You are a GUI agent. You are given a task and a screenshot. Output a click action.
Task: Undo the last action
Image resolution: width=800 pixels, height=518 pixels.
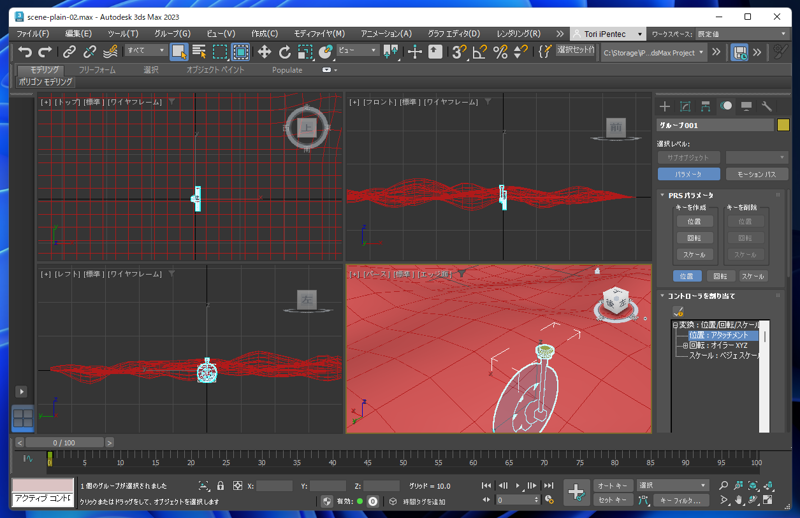[24, 52]
